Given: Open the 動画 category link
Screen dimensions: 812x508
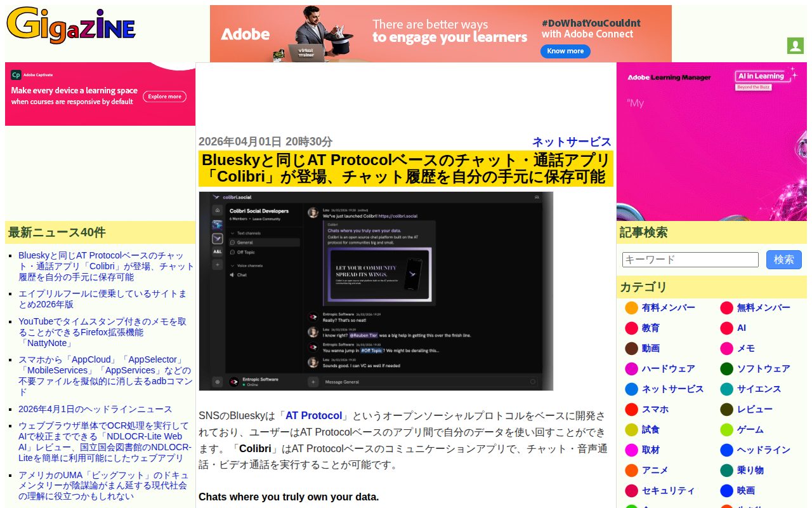Looking at the screenshot, I should (651, 349).
